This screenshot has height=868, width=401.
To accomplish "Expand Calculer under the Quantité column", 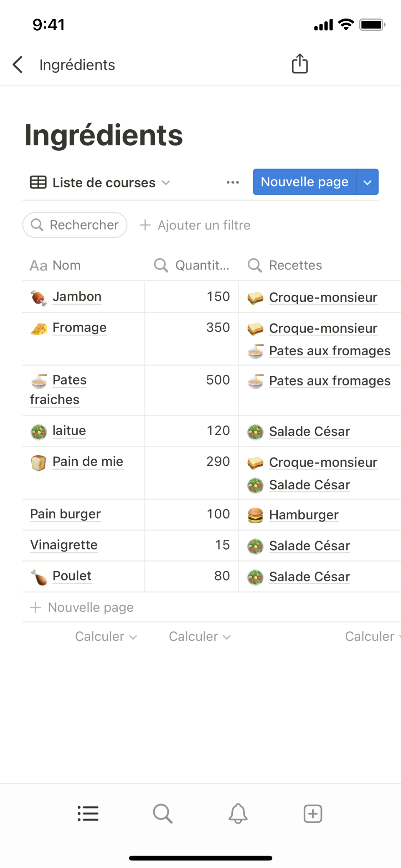I will click(200, 636).
